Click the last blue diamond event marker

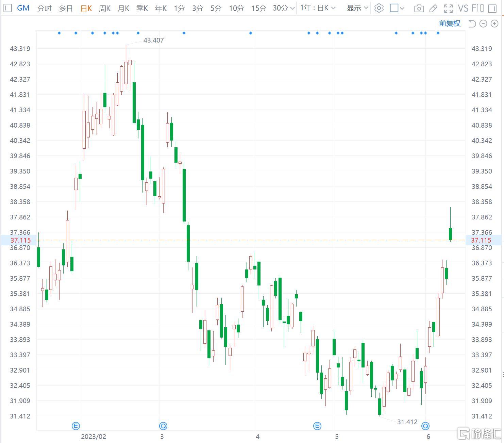438,33
